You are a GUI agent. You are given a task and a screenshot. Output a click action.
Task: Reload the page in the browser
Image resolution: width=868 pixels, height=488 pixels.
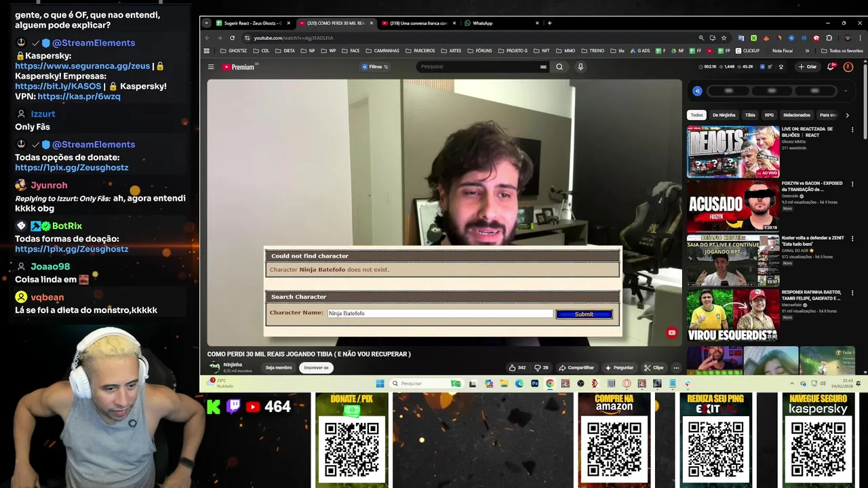232,38
